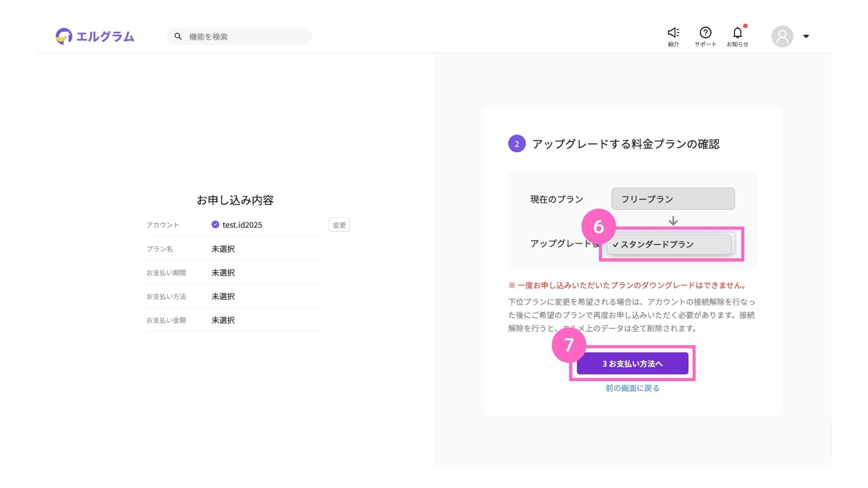This screenshot has height=488, width=868.
Task: Click the red downgrade warning text
Action: tap(628, 285)
